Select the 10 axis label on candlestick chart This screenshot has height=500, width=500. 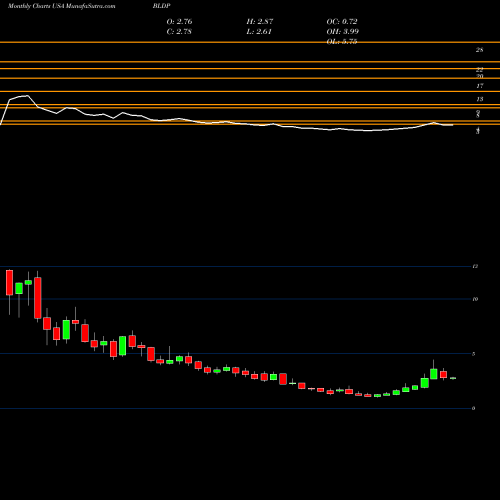tap(475, 299)
